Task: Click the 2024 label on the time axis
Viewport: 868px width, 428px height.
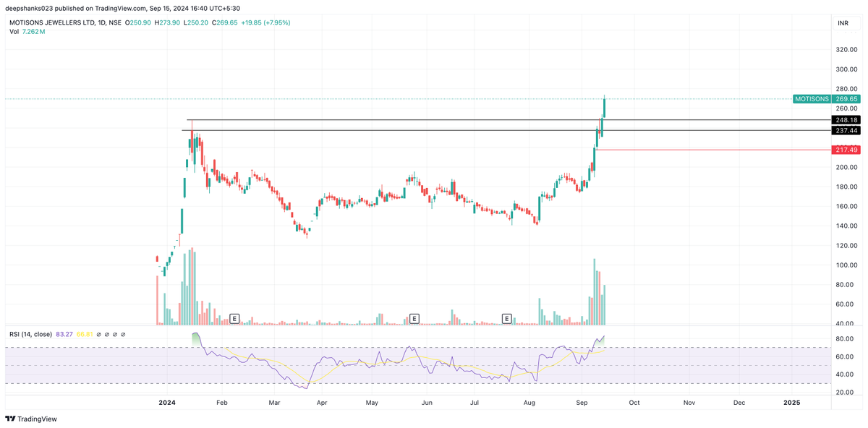Action: [x=166, y=403]
